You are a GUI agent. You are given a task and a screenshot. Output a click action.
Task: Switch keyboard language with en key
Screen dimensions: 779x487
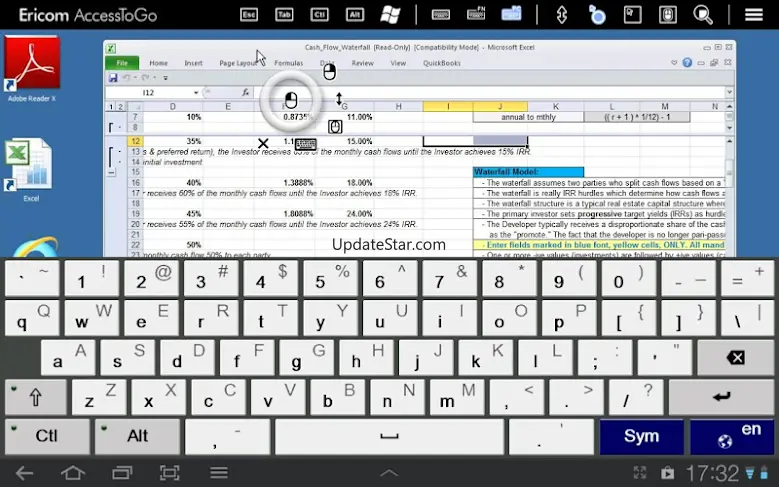point(732,436)
